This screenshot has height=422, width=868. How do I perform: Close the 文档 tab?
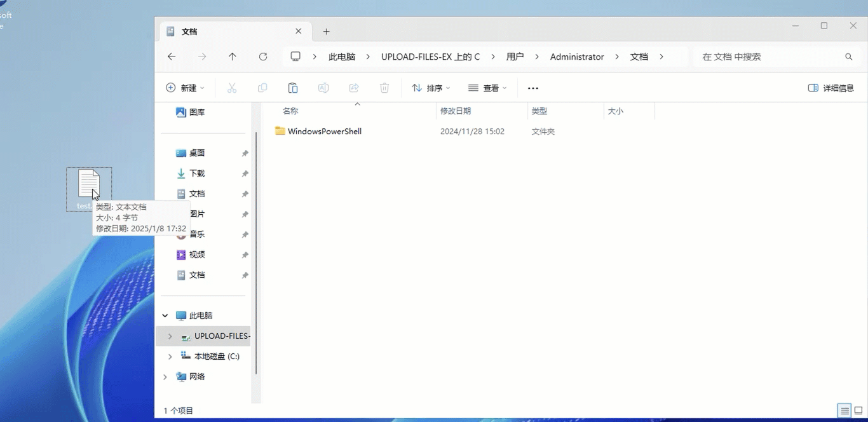(x=299, y=32)
